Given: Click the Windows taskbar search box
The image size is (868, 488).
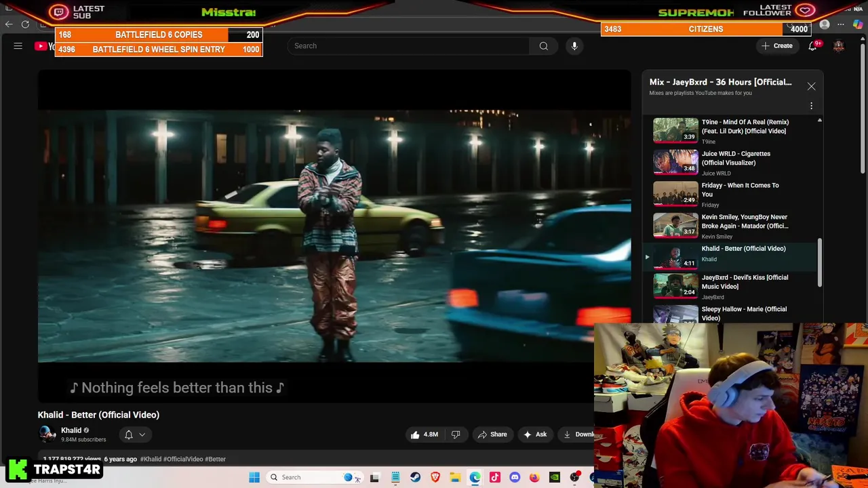Looking at the screenshot, I should (315, 477).
